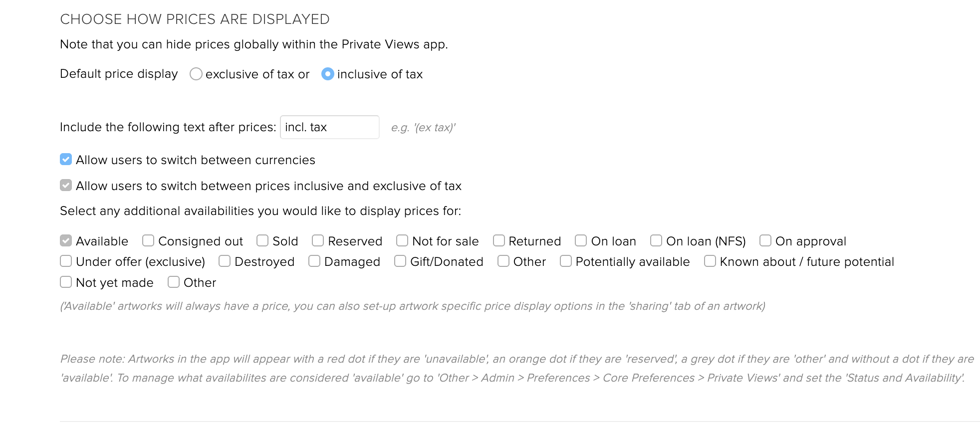Image resolution: width=980 pixels, height=425 pixels.
Task: Toggle Allow users to switch between currencies
Action: 66,160
